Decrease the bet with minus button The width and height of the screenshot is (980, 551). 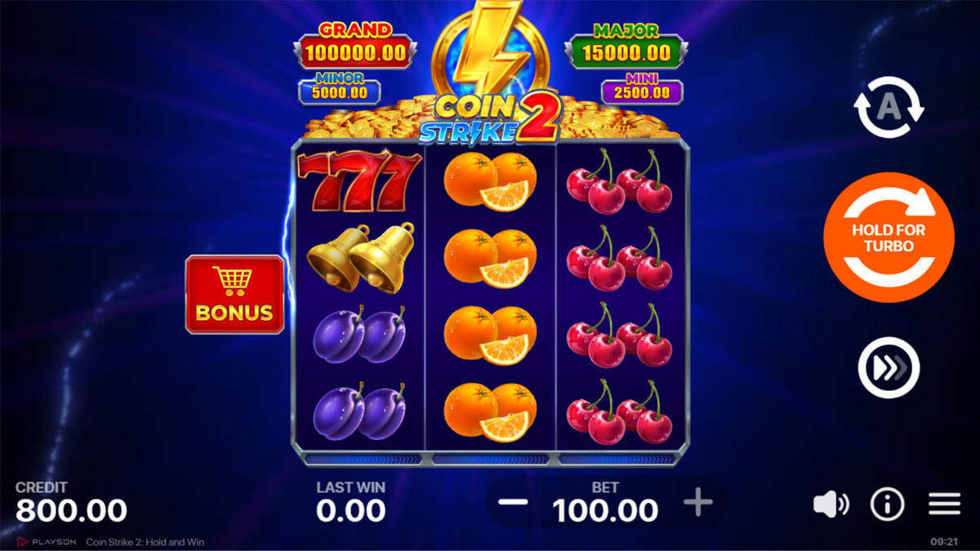514,502
